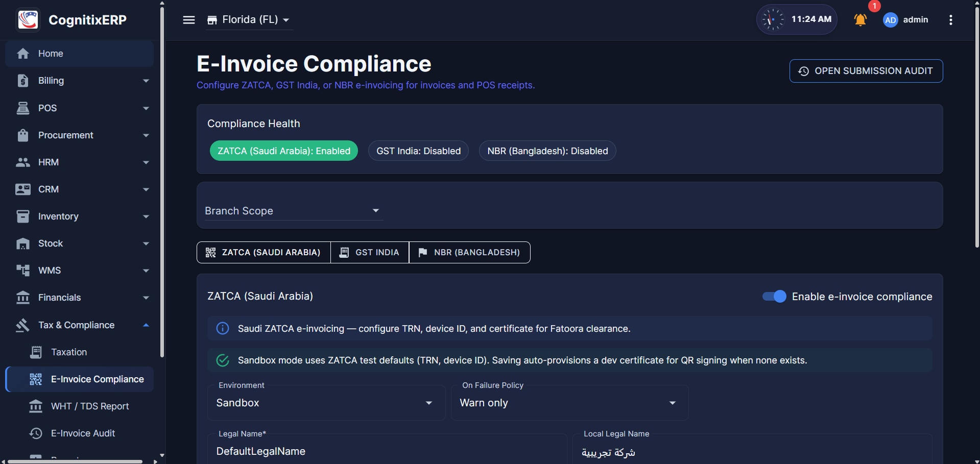
Task: Click the POS register icon
Action: (23, 108)
